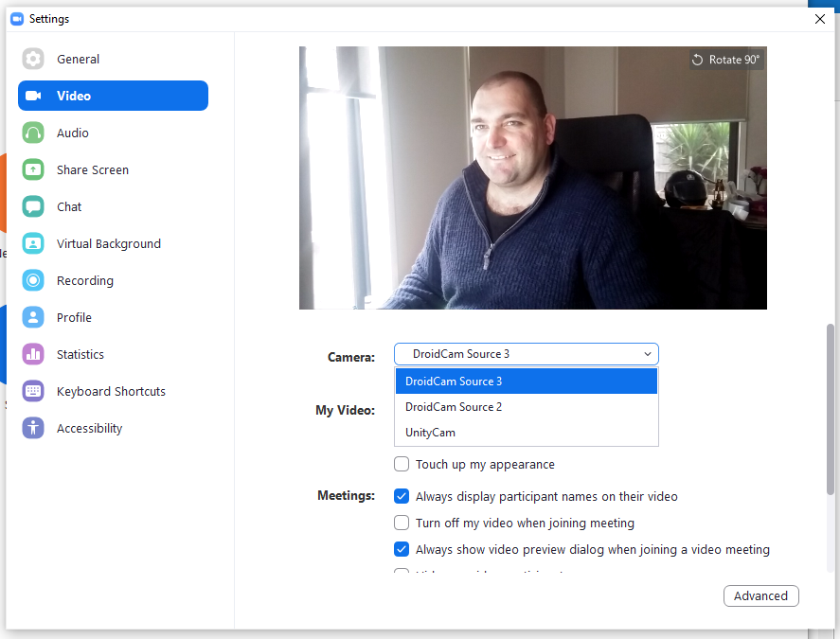This screenshot has height=639, width=840.
Task: Open the General settings tab
Action: pos(113,59)
